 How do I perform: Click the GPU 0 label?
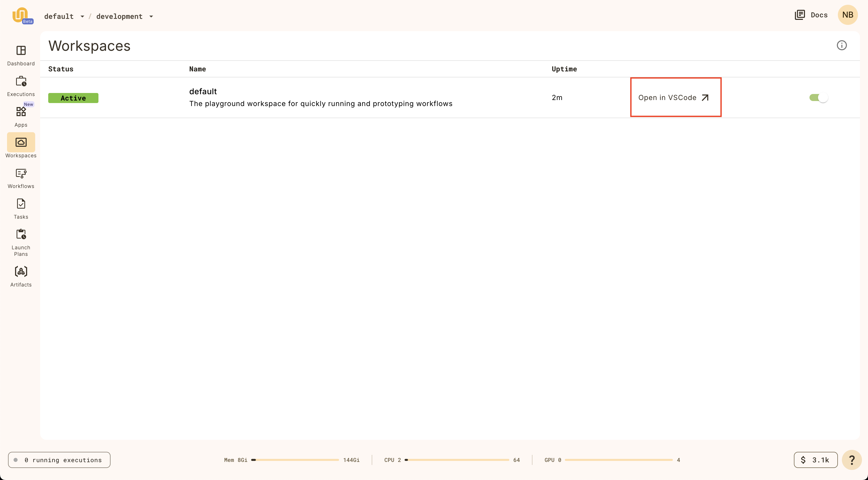tap(553, 460)
